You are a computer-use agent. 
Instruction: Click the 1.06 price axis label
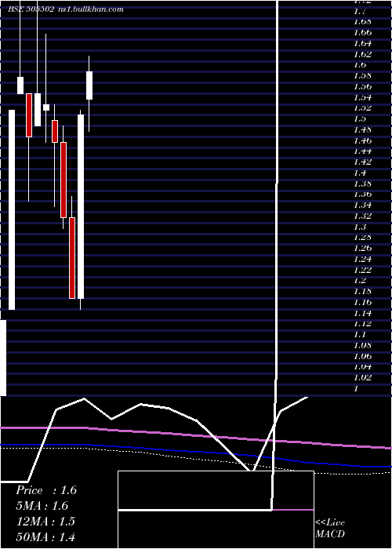tap(362, 356)
